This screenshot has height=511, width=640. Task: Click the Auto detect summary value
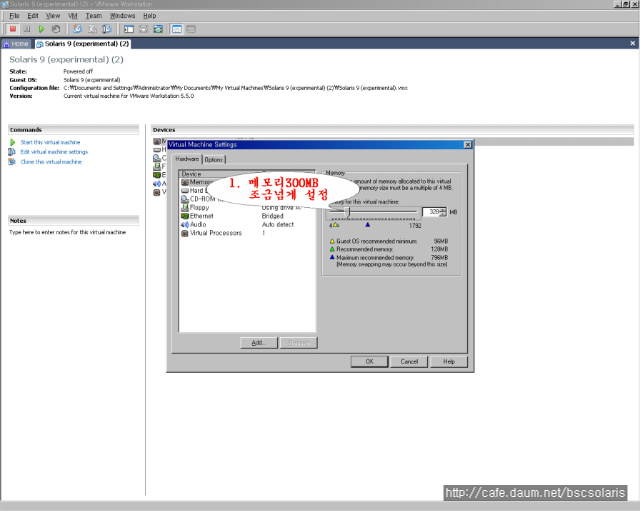tap(278, 224)
